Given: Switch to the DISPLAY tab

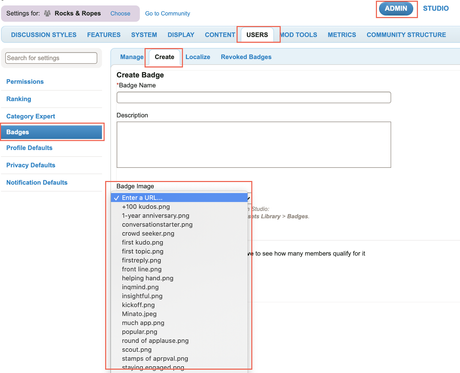Looking at the screenshot, I should (x=181, y=35).
